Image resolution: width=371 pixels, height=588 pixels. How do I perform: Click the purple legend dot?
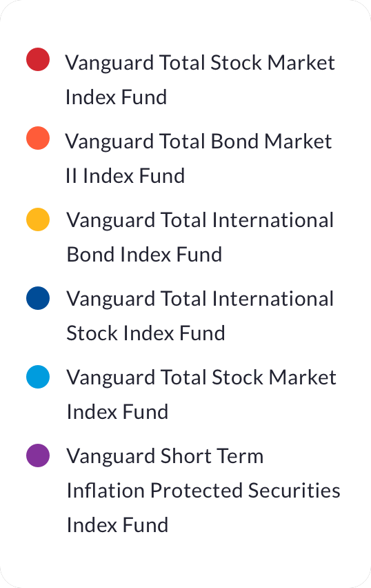pyautogui.click(x=38, y=455)
